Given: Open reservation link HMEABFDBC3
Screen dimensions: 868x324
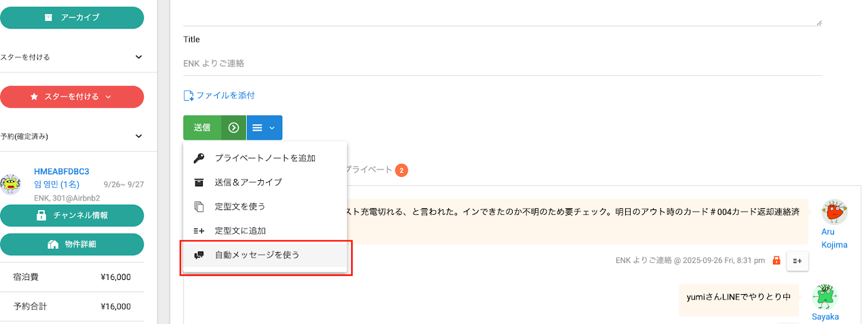Looking at the screenshot, I should pos(62,171).
